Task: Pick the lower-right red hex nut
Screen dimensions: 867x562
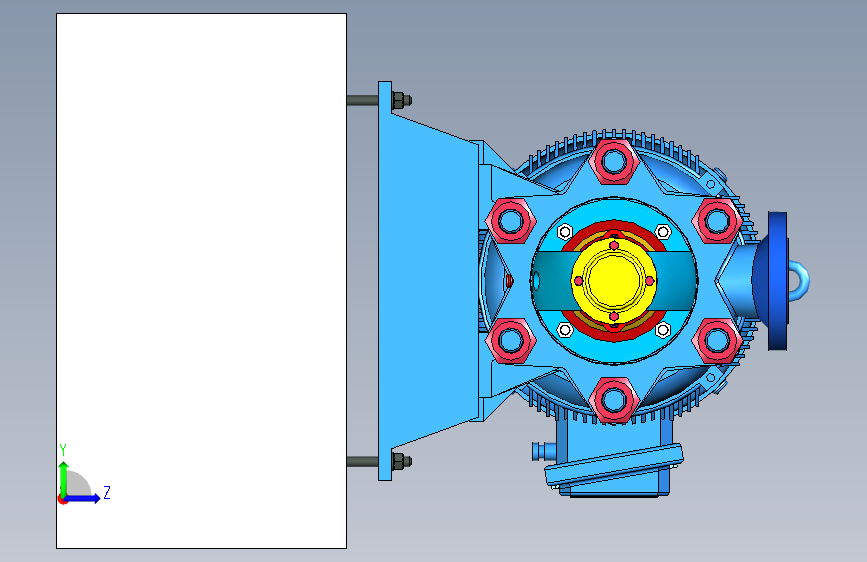Action: 717,340
